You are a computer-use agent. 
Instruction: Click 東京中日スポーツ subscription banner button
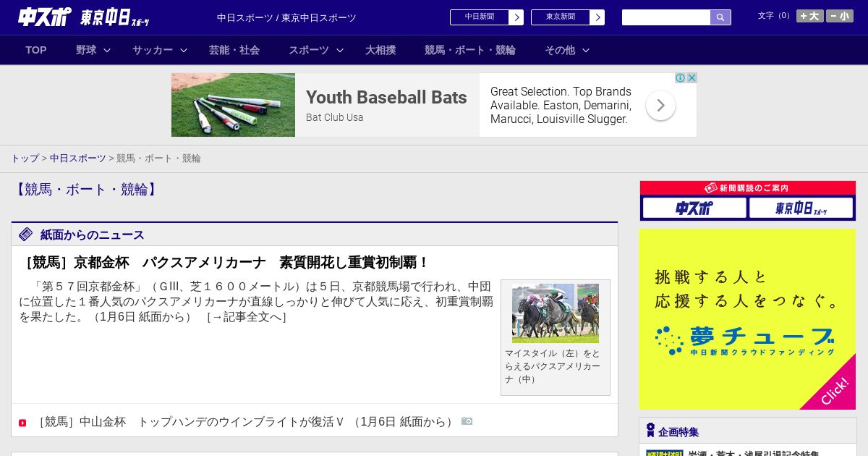click(x=801, y=208)
